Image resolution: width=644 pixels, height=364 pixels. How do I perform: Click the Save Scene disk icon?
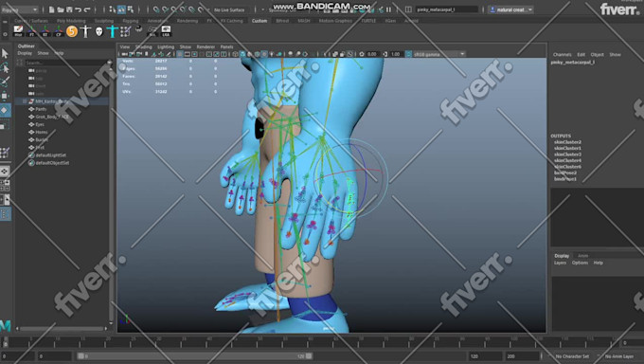[69, 9]
